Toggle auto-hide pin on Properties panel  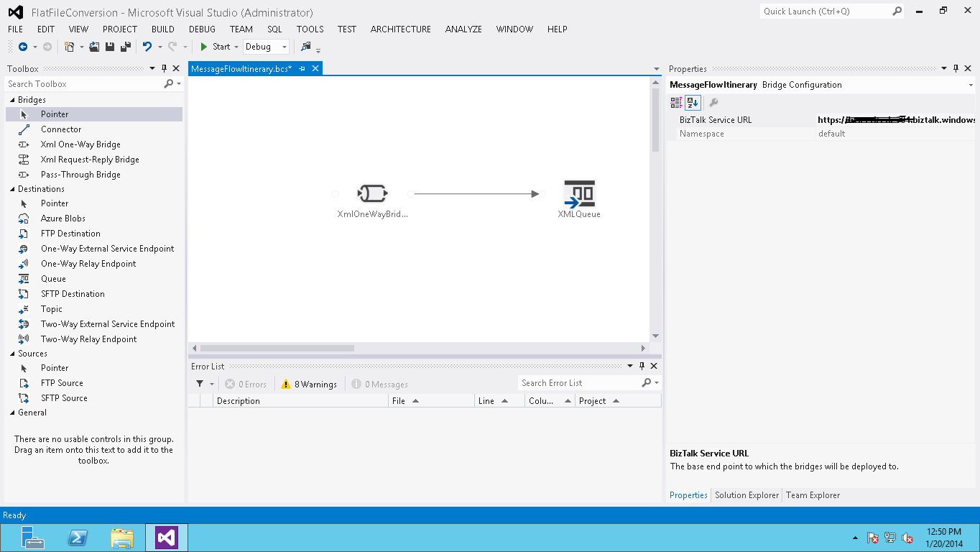coord(956,69)
